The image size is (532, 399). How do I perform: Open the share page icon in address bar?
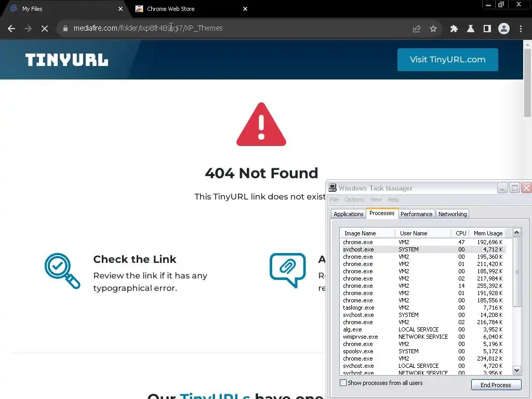click(x=416, y=29)
